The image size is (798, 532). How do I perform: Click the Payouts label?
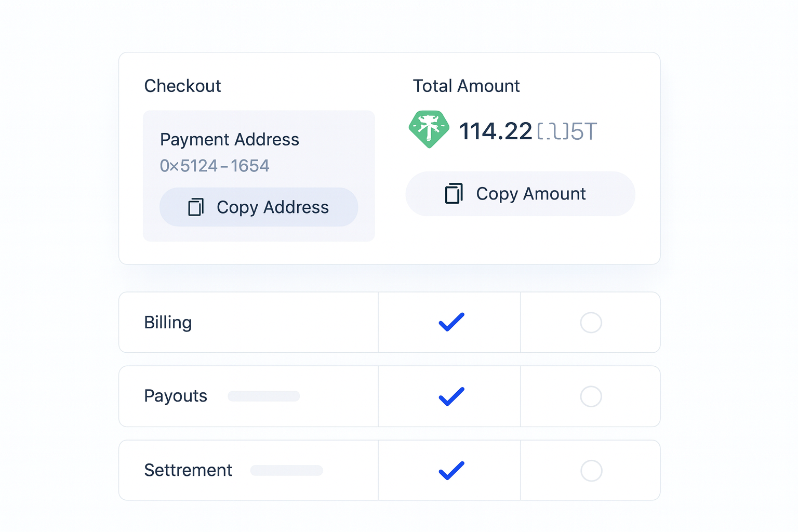coord(176,396)
